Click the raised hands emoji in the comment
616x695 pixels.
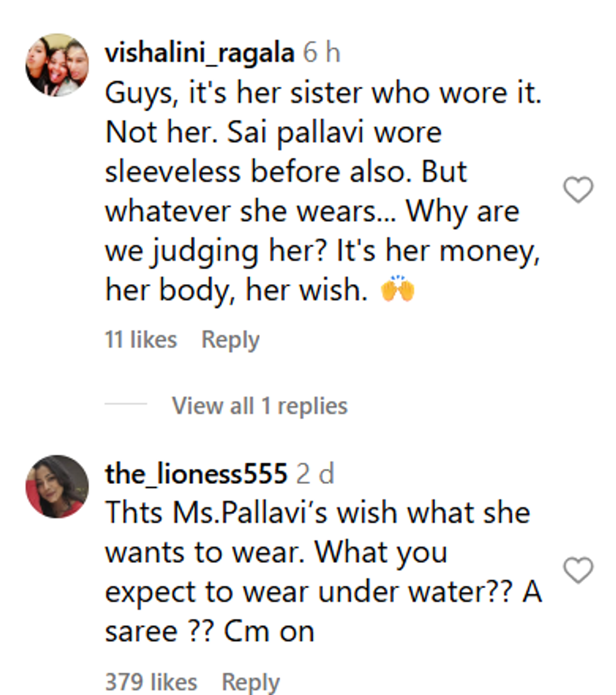398,291
